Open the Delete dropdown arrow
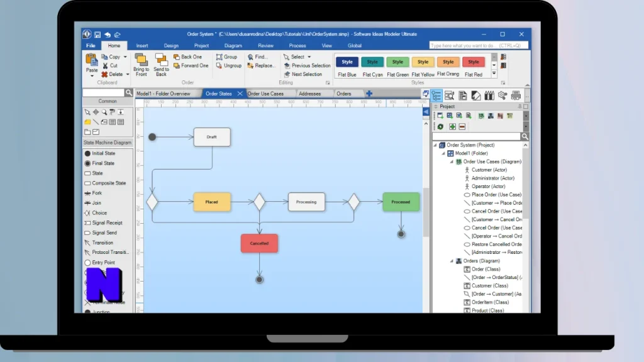The width and height of the screenshot is (644, 362). 127,74
